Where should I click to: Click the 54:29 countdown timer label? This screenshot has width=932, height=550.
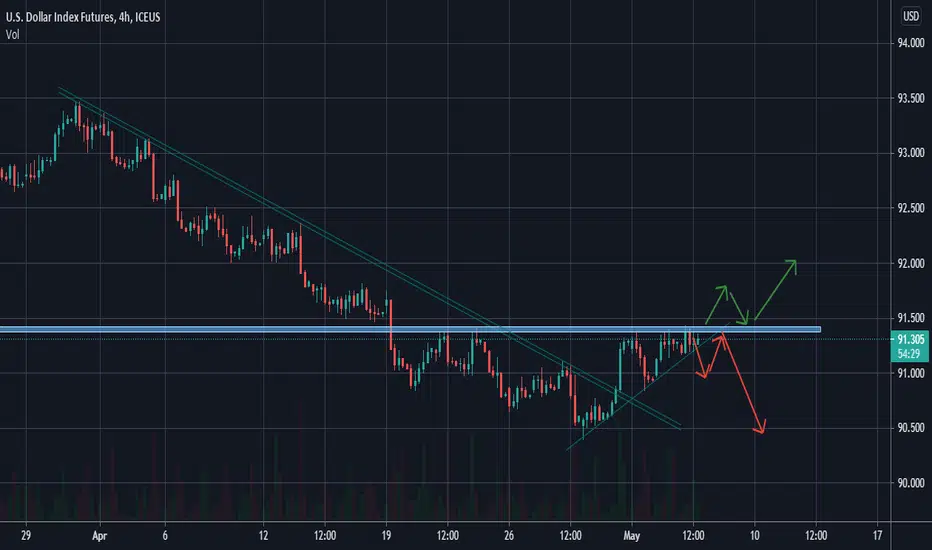coord(909,354)
